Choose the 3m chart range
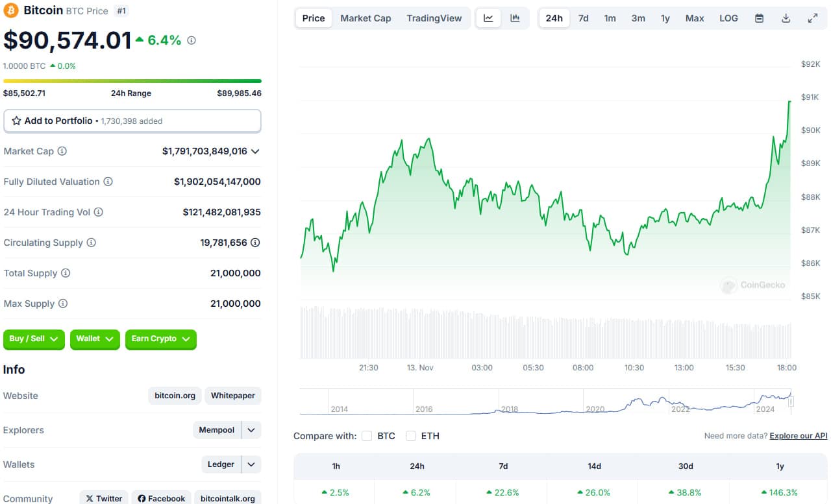The image size is (831, 504). [x=638, y=18]
